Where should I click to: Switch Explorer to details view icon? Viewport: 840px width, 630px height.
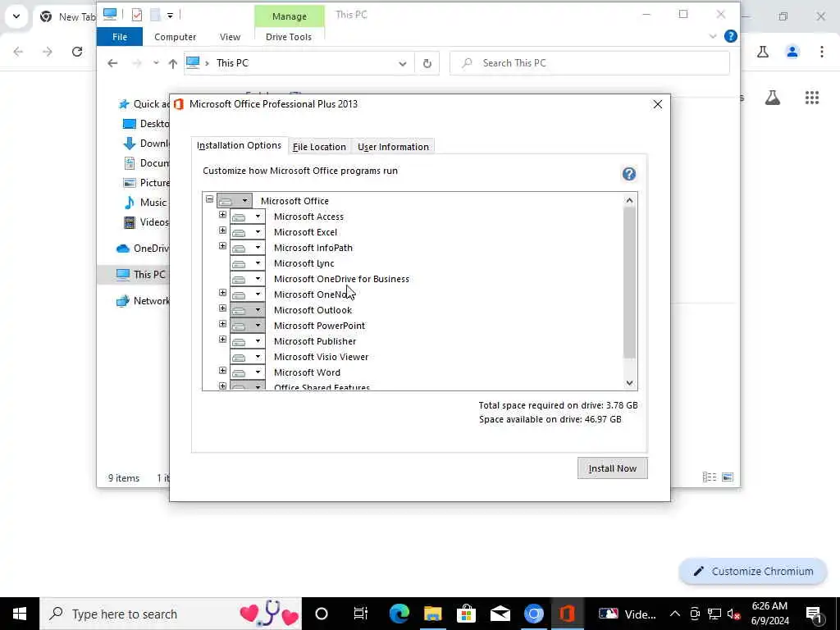pos(710,477)
